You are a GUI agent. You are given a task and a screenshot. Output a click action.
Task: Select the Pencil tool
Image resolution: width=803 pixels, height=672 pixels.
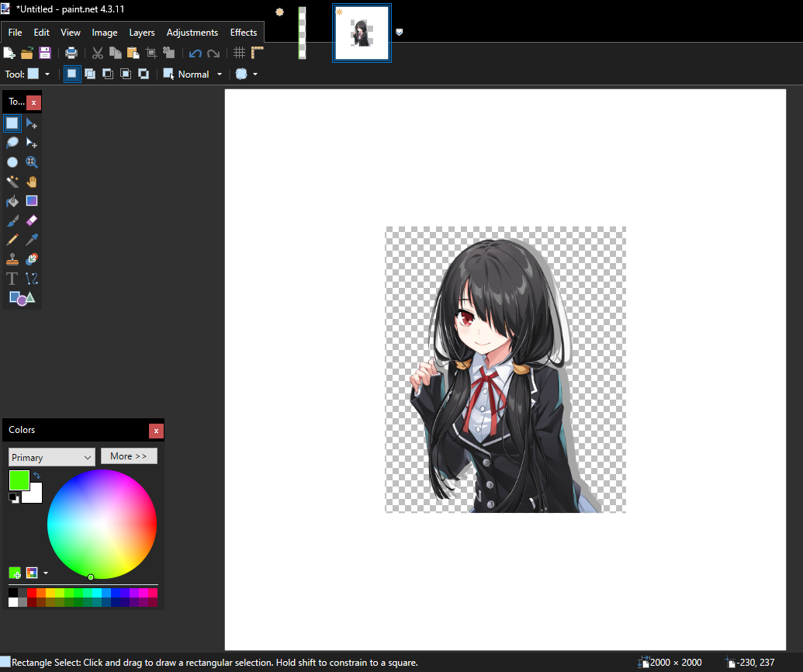tap(12, 240)
